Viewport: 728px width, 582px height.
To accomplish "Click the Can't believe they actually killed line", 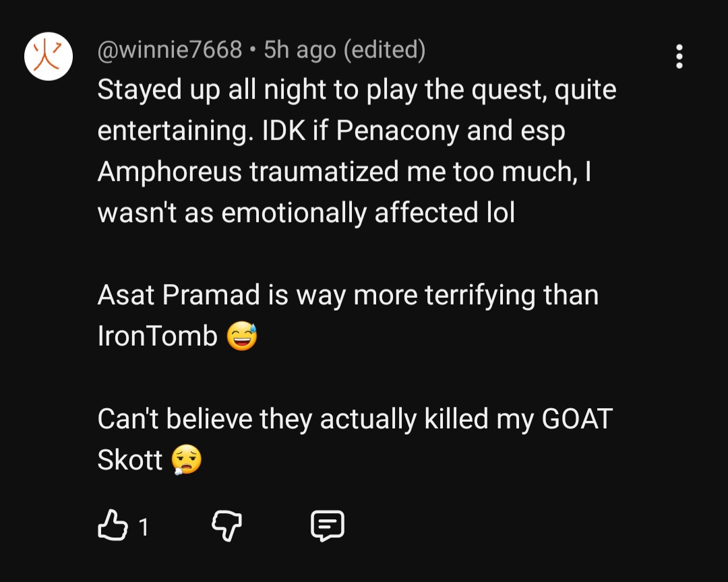I will (x=355, y=418).
